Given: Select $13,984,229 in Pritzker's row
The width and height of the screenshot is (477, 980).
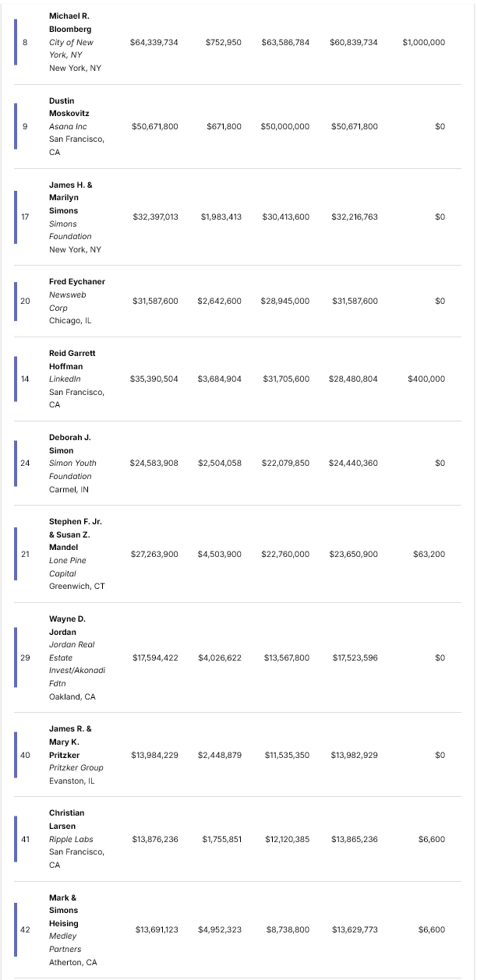Looking at the screenshot, I should coord(155,755).
